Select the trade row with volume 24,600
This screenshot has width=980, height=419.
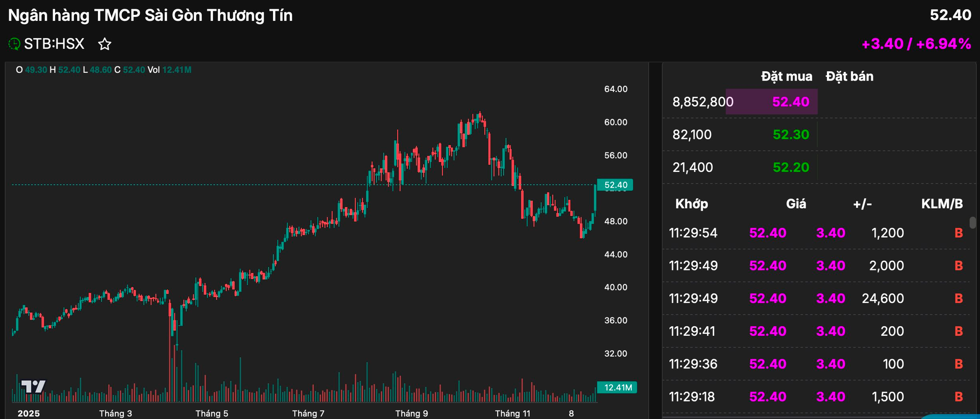point(817,298)
